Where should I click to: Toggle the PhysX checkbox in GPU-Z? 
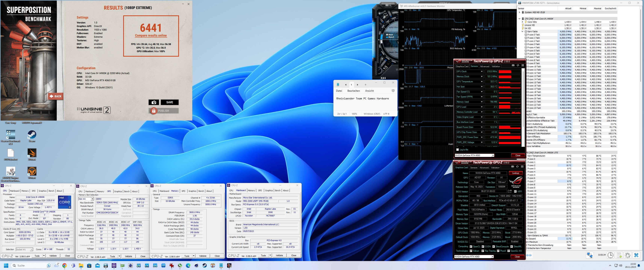coord(498,251)
